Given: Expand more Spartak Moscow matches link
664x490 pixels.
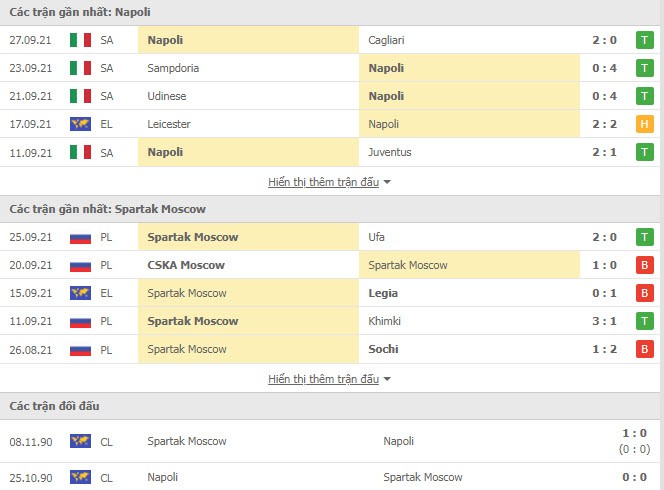Looking at the screenshot, I should [323, 379].
